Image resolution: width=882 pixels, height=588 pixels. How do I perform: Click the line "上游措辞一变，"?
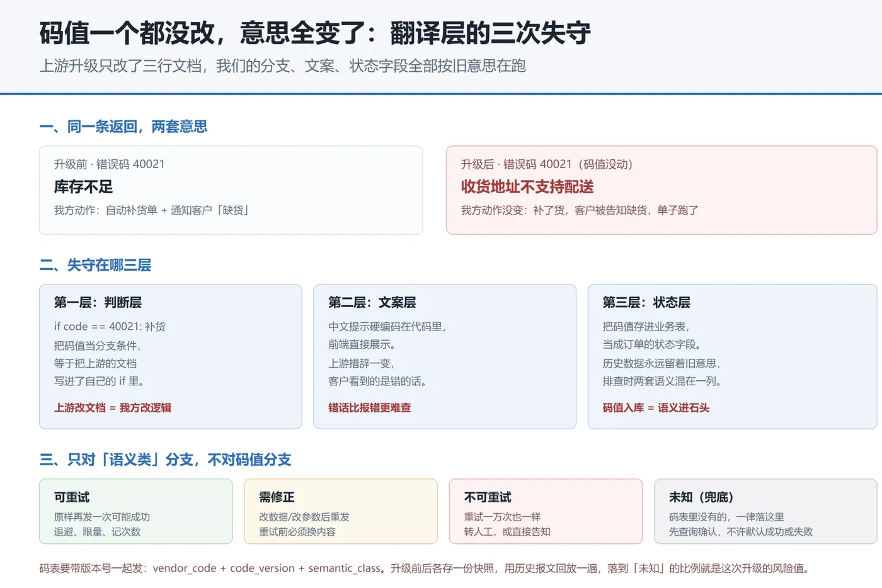[362, 363]
